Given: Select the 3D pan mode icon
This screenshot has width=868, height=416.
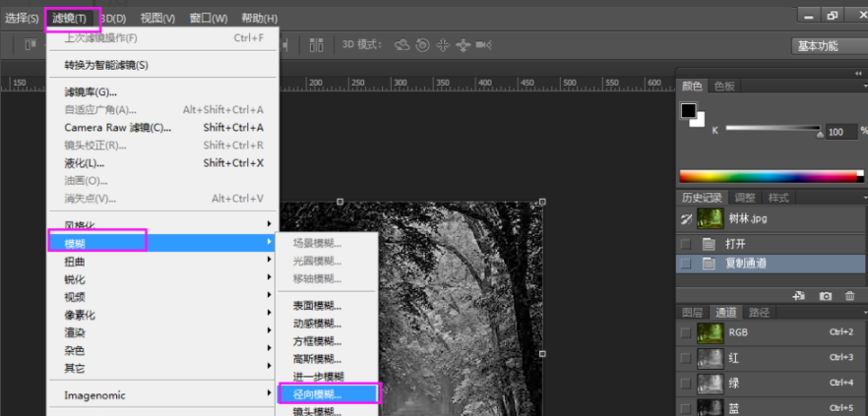Looking at the screenshot, I should (442, 45).
